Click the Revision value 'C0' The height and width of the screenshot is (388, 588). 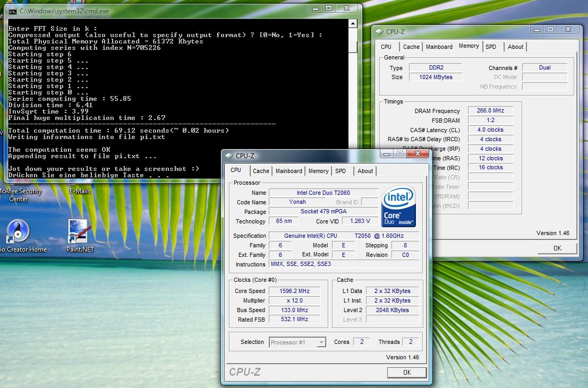(405, 255)
